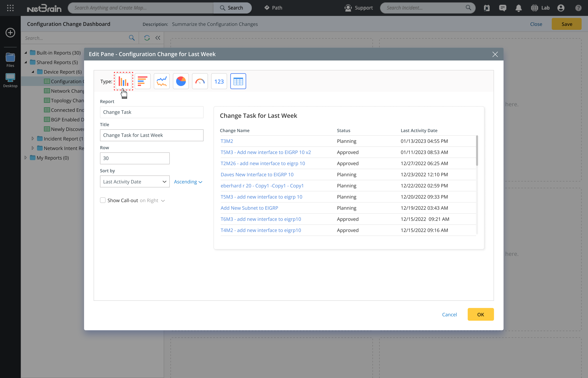
Task: Open the Path menu item in top bar
Action: pyautogui.click(x=273, y=8)
